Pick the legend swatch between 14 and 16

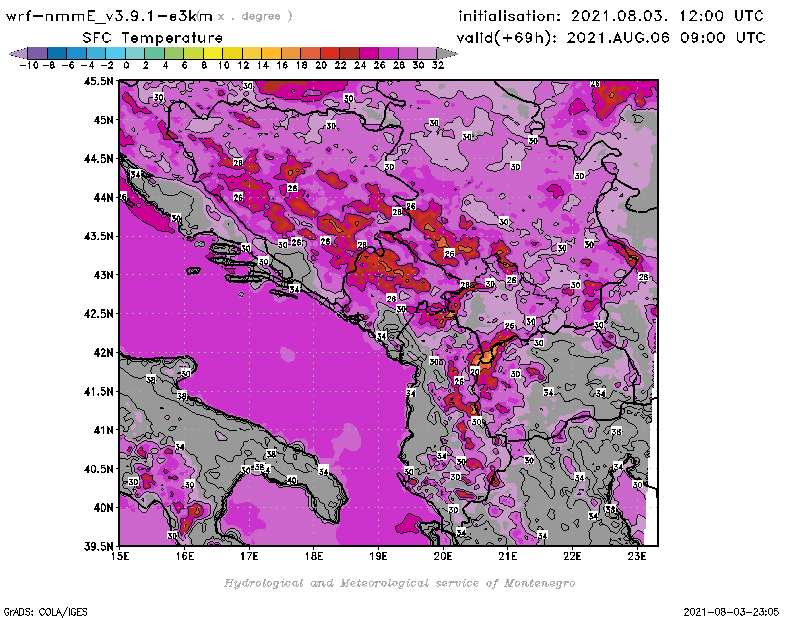[271, 53]
